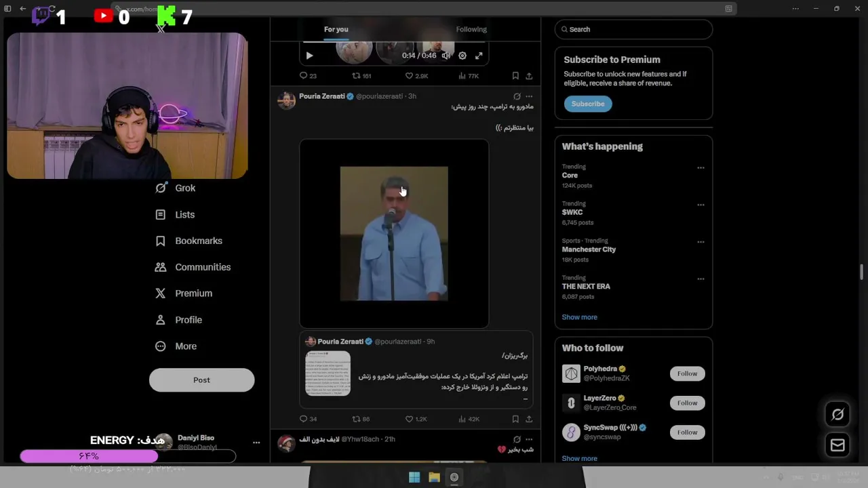Like the post with 2.9K likes
Screen dimensions: 868x488
(x=416, y=76)
